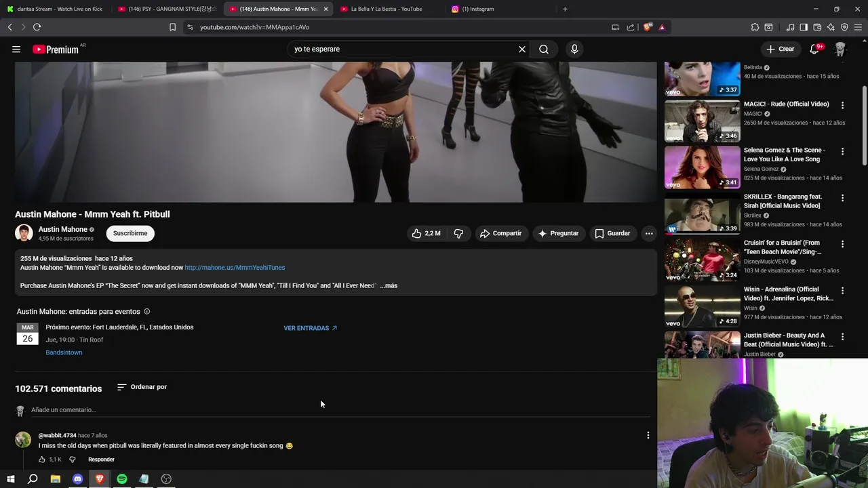Viewport: 868px width, 488px height.
Task: Click the Preguntar ask button
Action: click(558, 233)
